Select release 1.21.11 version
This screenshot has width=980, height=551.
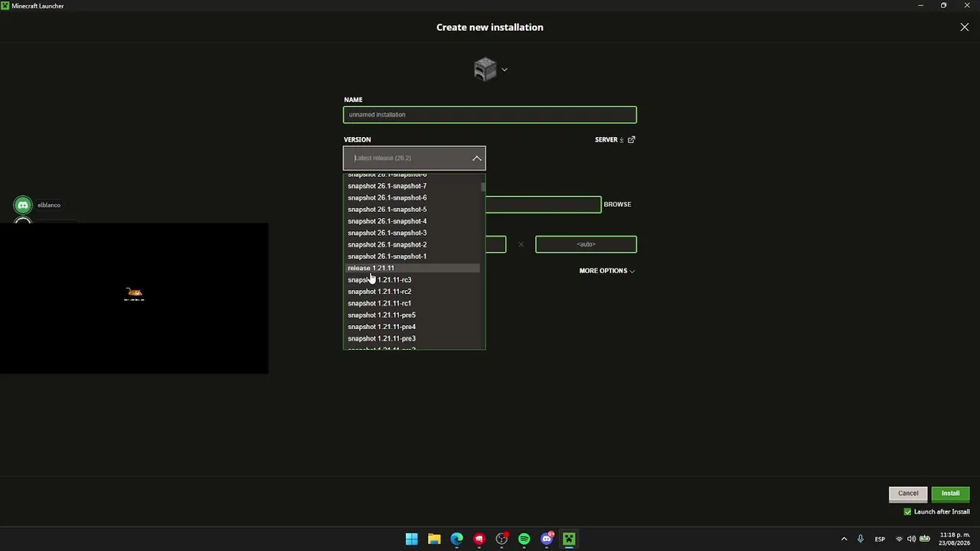coord(412,268)
